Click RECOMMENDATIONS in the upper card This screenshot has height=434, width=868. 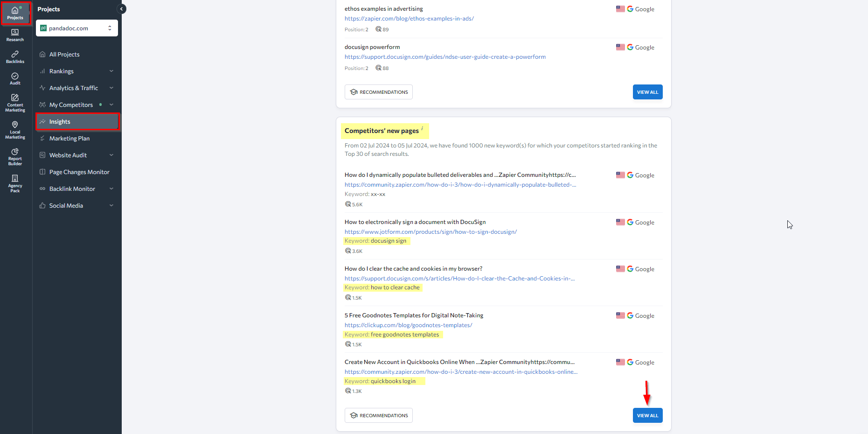pyautogui.click(x=379, y=92)
